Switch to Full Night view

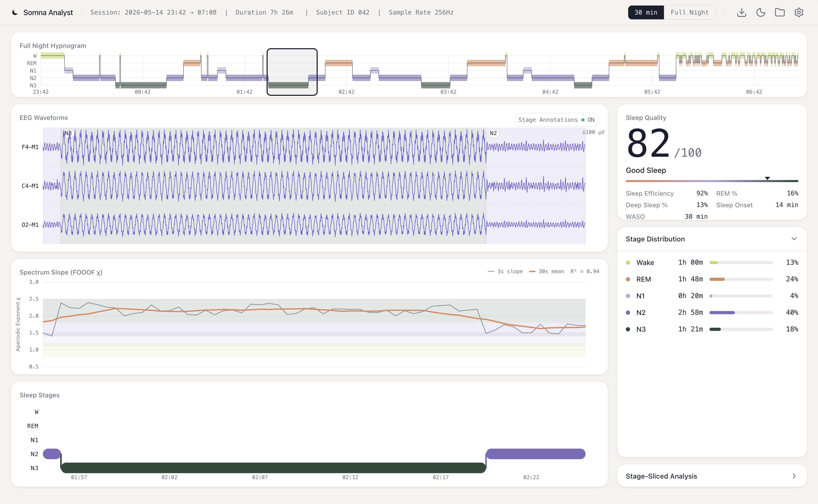point(689,13)
